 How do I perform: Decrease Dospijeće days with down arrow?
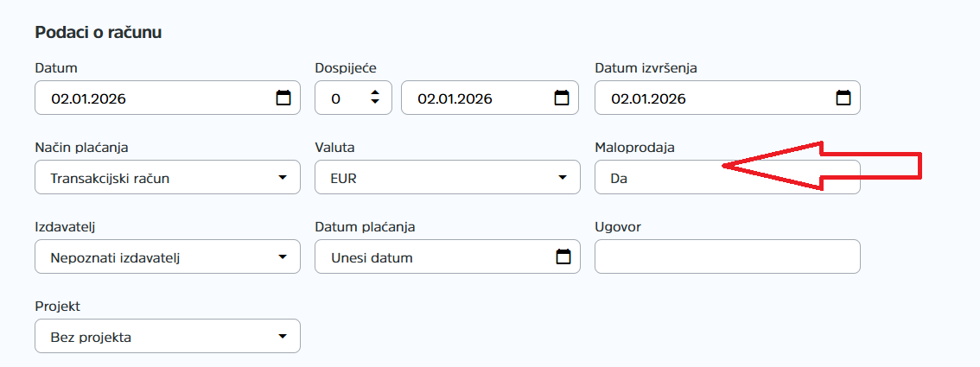pyautogui.click(x=375, y=103)
